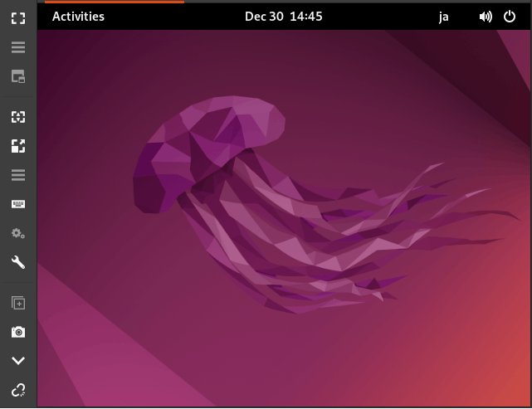Open scaling options hamburger above the keyboard icon
532x409 pixels.
pos(18,175)
